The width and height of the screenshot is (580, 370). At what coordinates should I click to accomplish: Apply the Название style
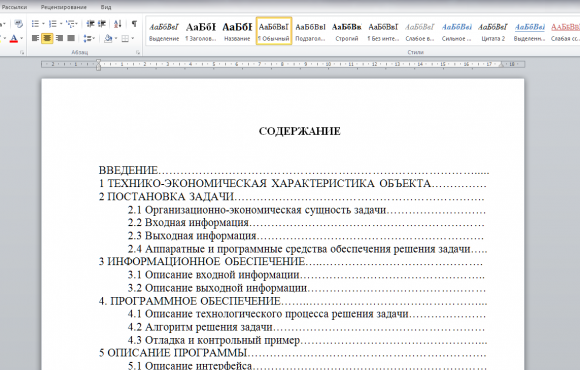tap(237, 31)
